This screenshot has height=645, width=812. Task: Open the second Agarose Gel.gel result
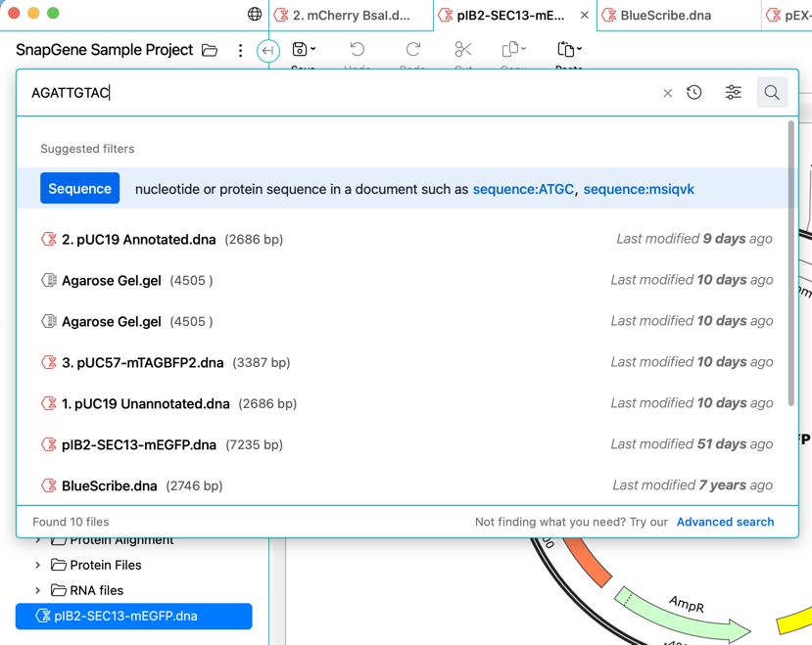coord(406,321)
